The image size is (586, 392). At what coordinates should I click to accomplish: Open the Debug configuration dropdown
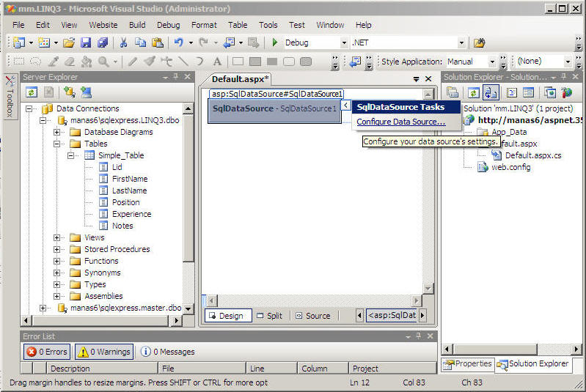point(344,42)
